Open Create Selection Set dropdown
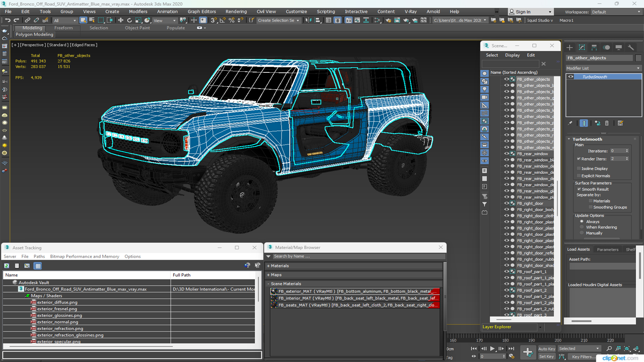 pyautogui.click(x=278, y=20)
